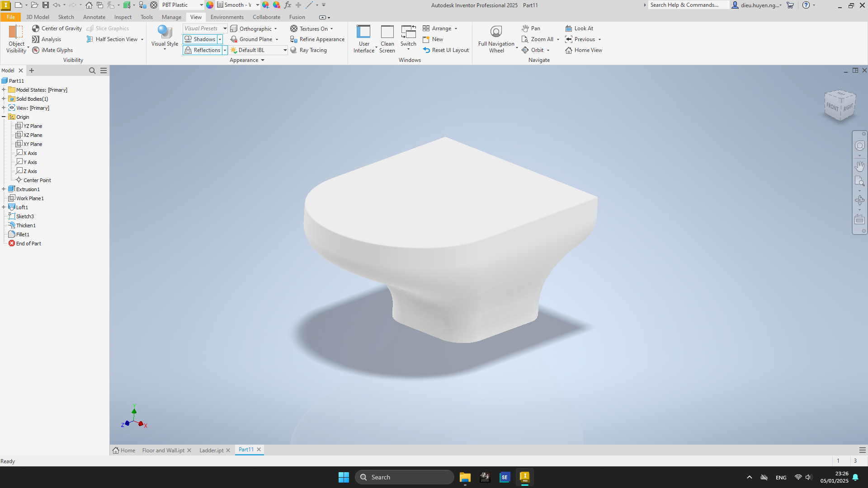The height and width of the screenshot is (488, 868).
Task: Select the Pan tool in ribbon
Action: pos(531,28)
